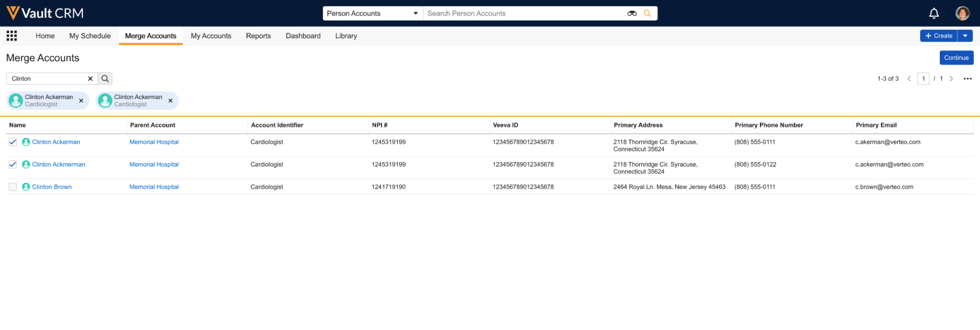Open the user profile avatar
The height and width of the screenshot is (330, 980).
click(x=962, y=13)
